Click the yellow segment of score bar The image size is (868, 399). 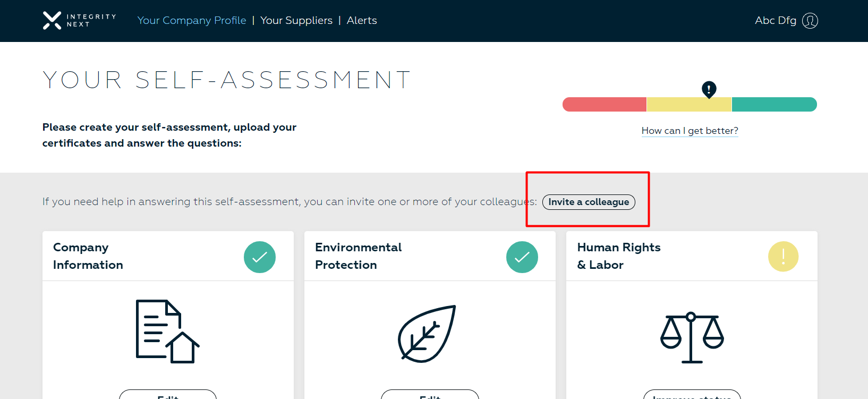[x=689, y=104]
